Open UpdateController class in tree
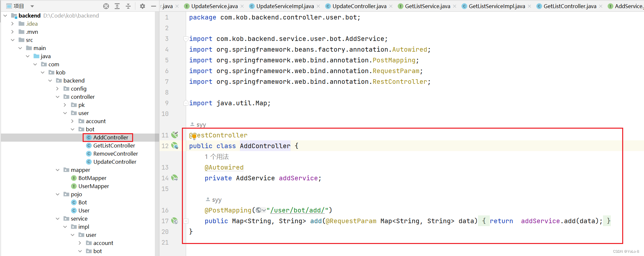The image size is (644, 256). 115,162
